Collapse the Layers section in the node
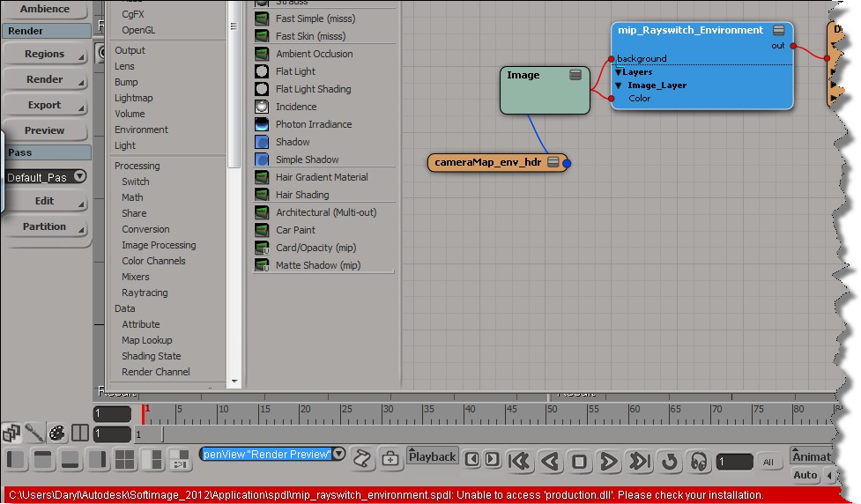Screen dimensions: 861x504 pos(620,72)
